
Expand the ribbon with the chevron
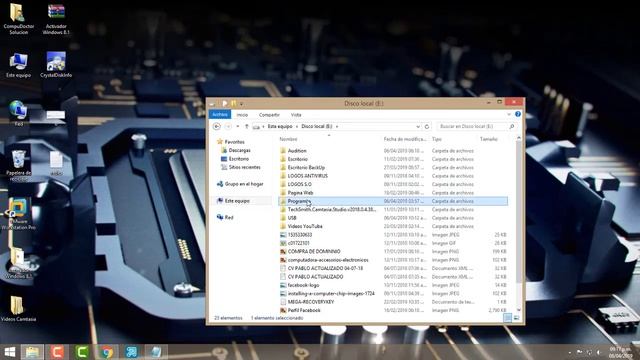[x=509, y=114]
